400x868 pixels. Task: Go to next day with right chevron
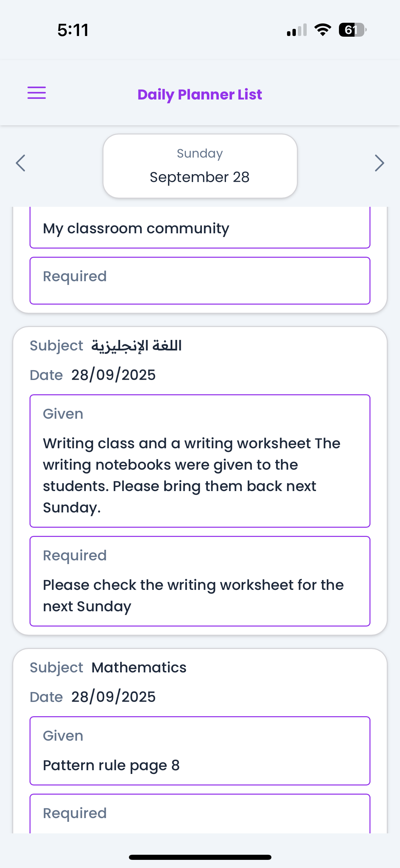pos(379,163)
